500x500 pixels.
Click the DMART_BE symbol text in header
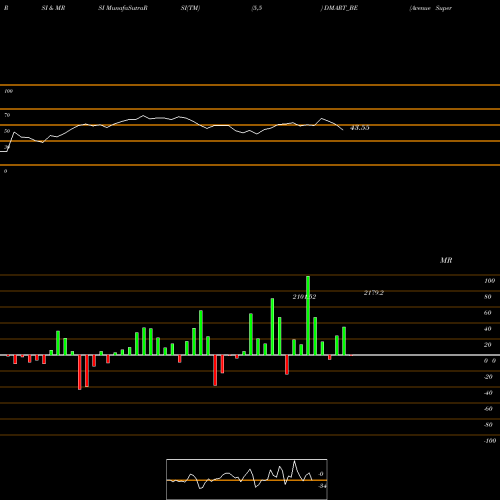coord(341,8)
